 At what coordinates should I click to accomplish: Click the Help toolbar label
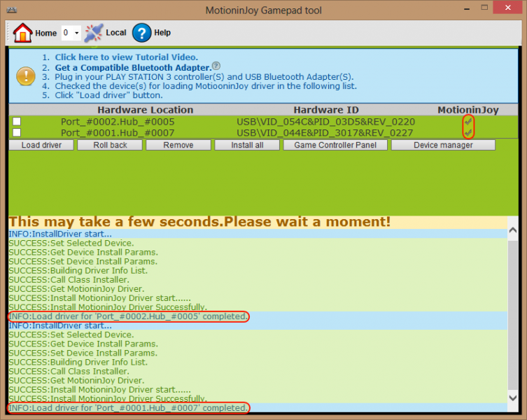click(x=162, y=33)
